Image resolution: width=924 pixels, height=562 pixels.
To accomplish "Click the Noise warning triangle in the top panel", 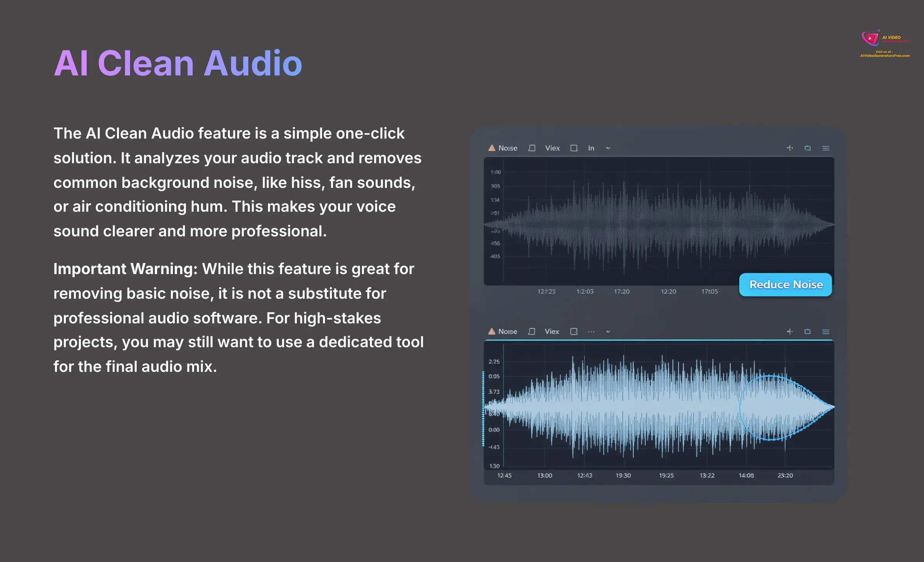I will pyautogui.click(x=491, y=148).
